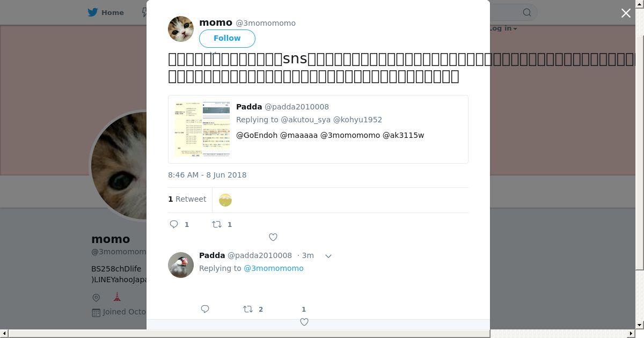This screenshot has width=644, height=338.
Task: Open the Log in dropdown
Action: click(x=503, y=28)
